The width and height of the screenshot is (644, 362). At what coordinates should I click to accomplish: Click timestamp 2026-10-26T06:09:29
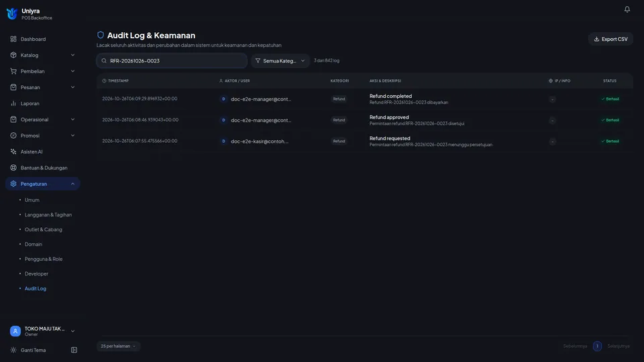pos(140,99)
